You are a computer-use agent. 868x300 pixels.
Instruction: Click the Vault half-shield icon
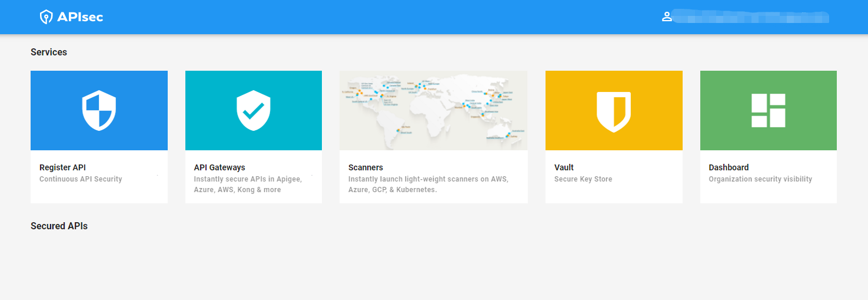614,111
